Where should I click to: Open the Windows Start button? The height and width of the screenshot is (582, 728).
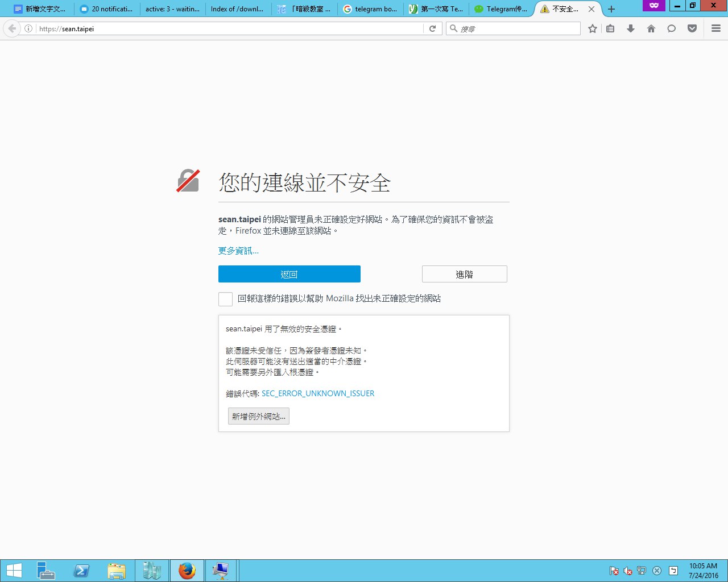[x=14, y=571]
